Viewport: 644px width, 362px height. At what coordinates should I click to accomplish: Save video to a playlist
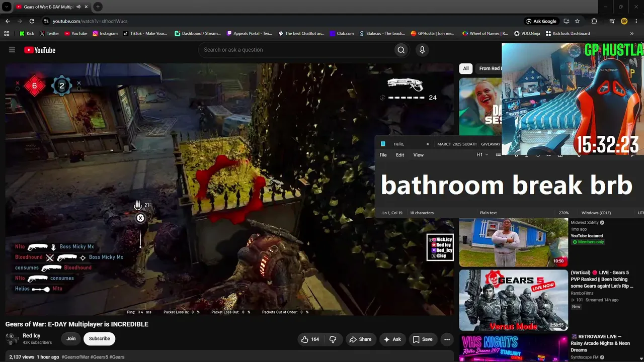tap(423, 339)
